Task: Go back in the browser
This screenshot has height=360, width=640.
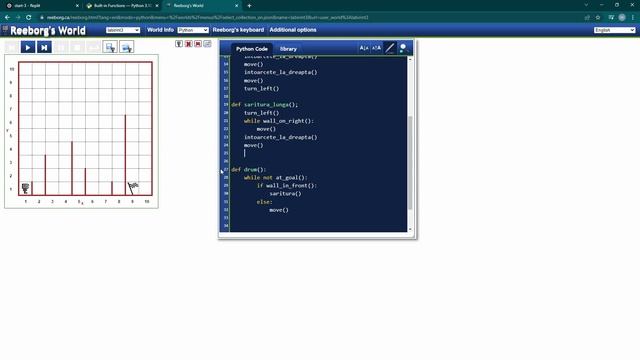Action: click(7, 18)
